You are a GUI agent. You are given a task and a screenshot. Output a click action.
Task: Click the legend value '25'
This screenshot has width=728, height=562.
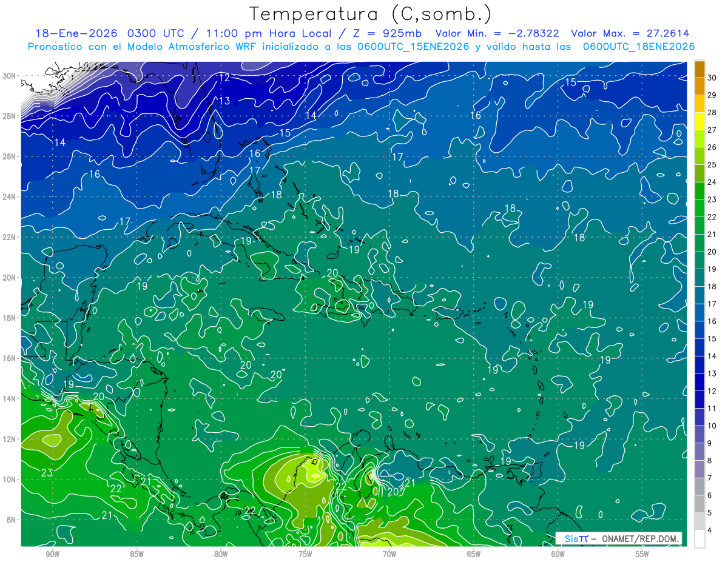(712, 164)
